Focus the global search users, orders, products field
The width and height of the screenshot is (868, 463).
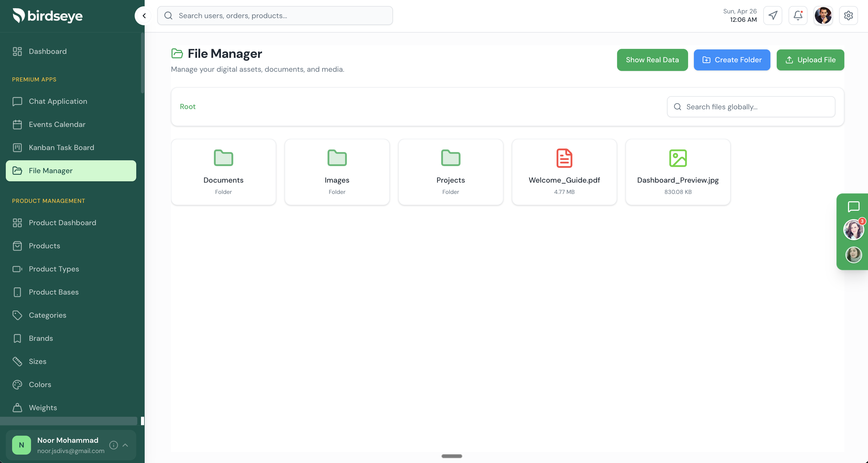click(275, 16)
